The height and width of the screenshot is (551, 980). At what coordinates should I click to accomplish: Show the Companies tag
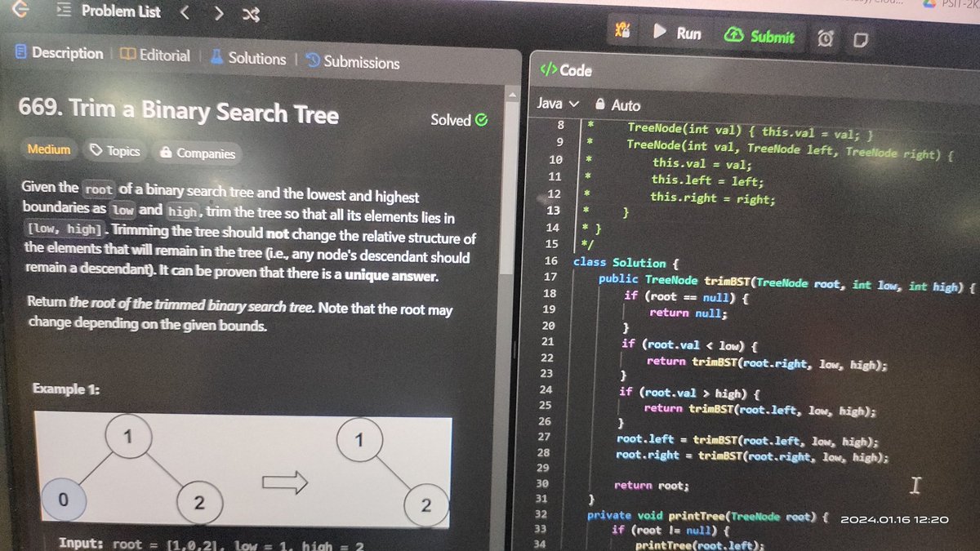coord(198,153)
